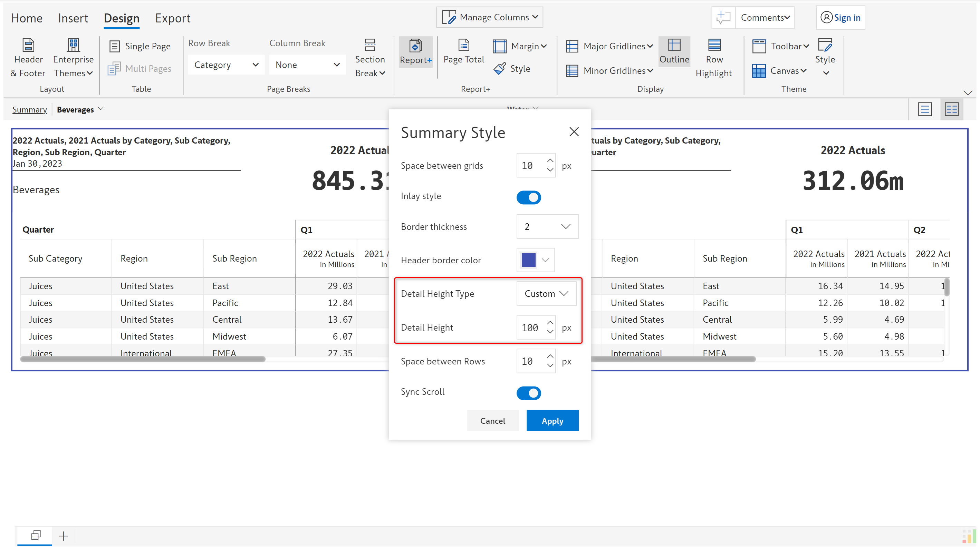Click the Header border color swatch
The width and height of the screenshot is (980, 547).
[x=528, y=260]
